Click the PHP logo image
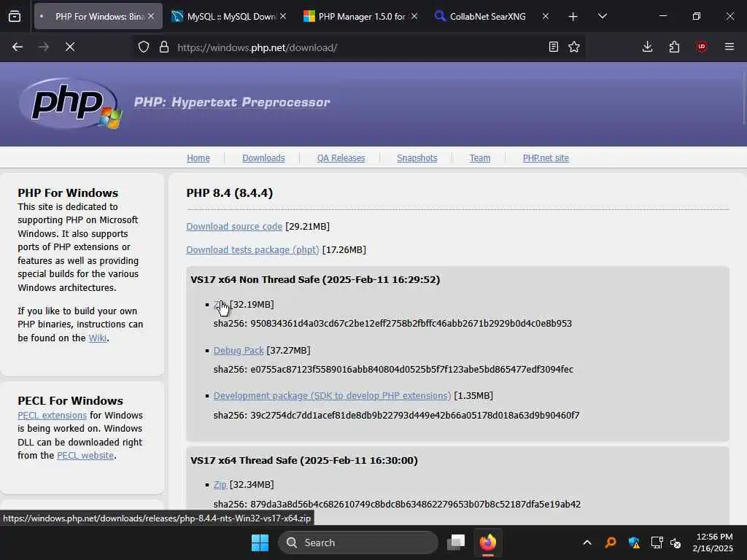This screenshot has height=560, width=747. [71, 103]
